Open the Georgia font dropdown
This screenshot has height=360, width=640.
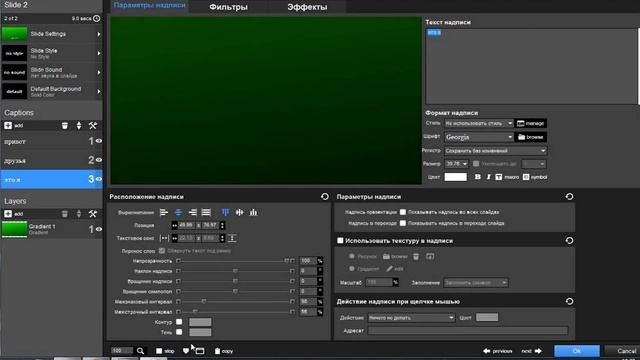[479, 137]
